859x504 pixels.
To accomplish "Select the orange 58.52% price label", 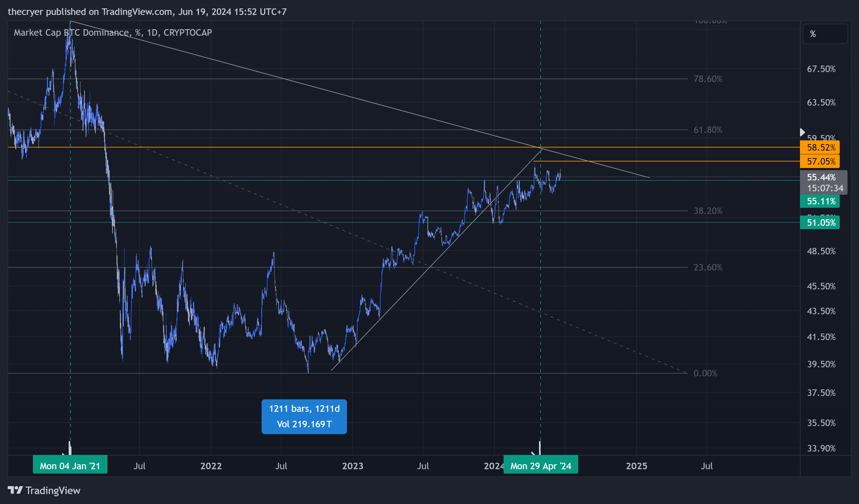I will [820, 148].
